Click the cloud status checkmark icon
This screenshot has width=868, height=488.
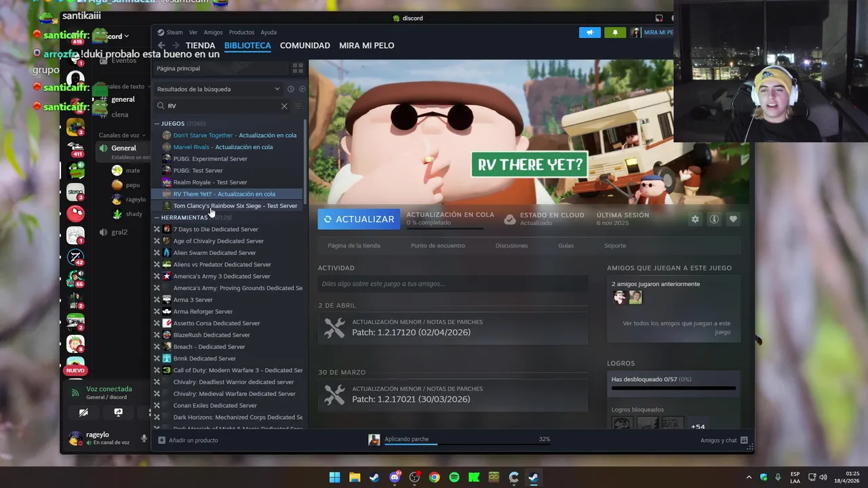coord(510,219)
